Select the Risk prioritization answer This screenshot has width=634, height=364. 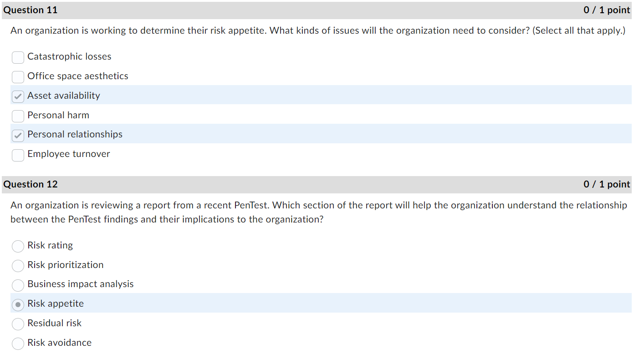pos(18,266)
